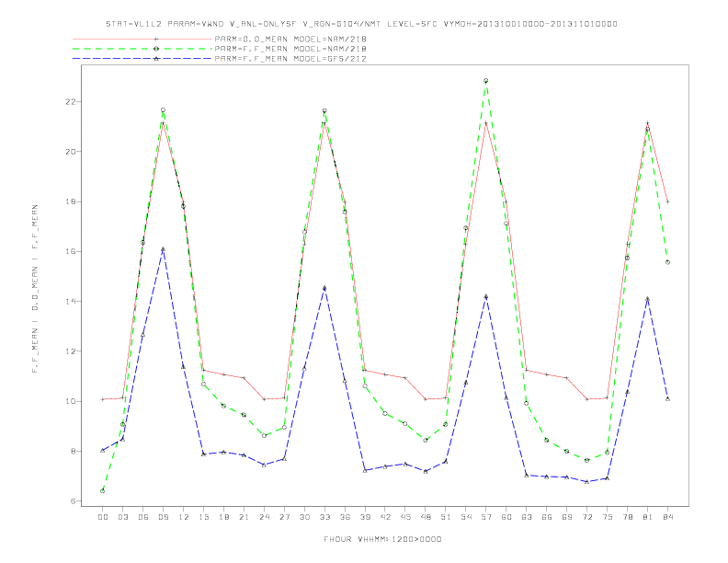This screenshot has height=563, width=728.
Task: Click the chart title beginning STAT=VL1L2
Action: [361, 24]
